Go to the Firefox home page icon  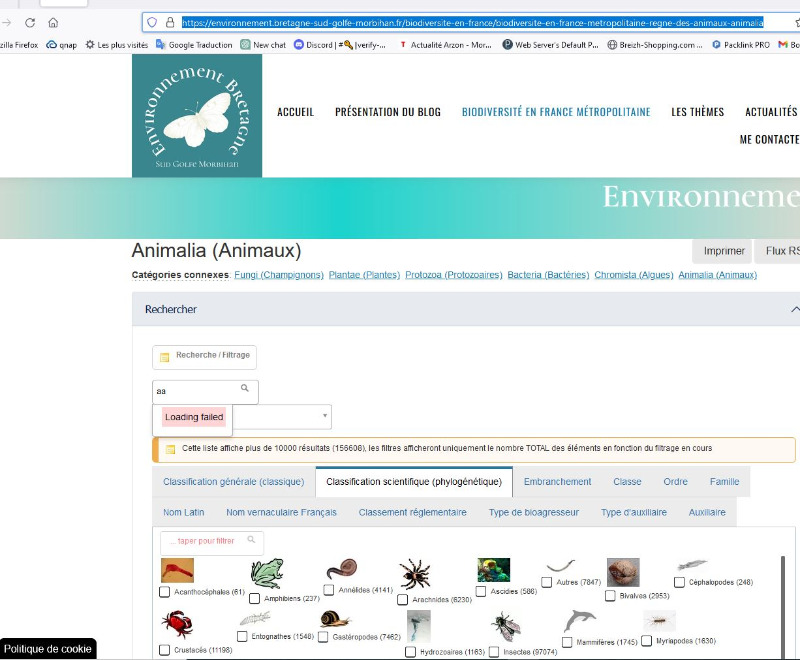point(53,22)
